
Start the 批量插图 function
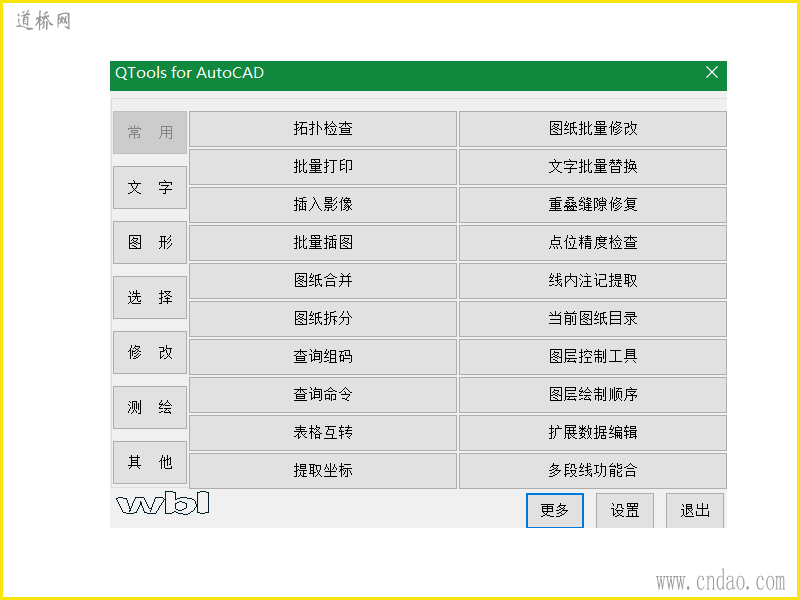pos(323,243)
